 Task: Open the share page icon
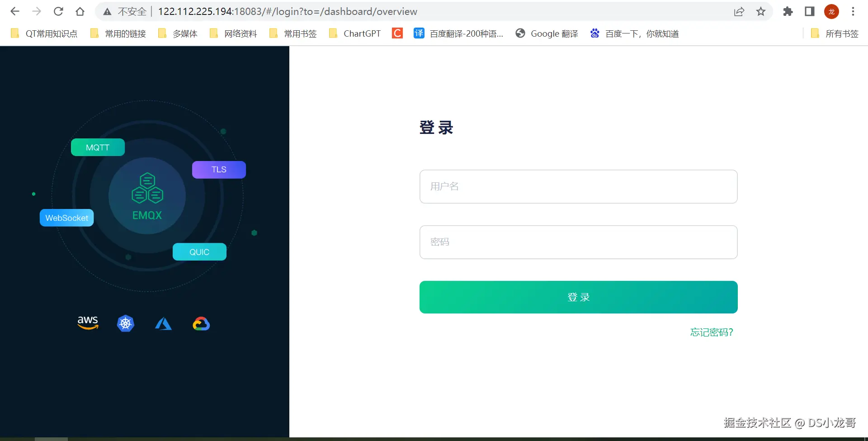click(739, 11)
